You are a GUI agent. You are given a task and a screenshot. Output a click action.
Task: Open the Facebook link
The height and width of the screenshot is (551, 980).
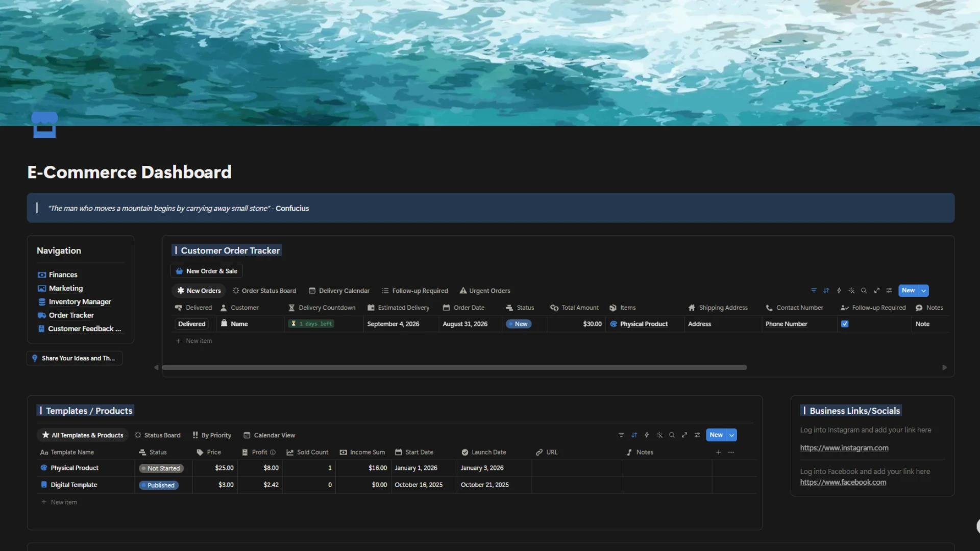coord(843,482)
